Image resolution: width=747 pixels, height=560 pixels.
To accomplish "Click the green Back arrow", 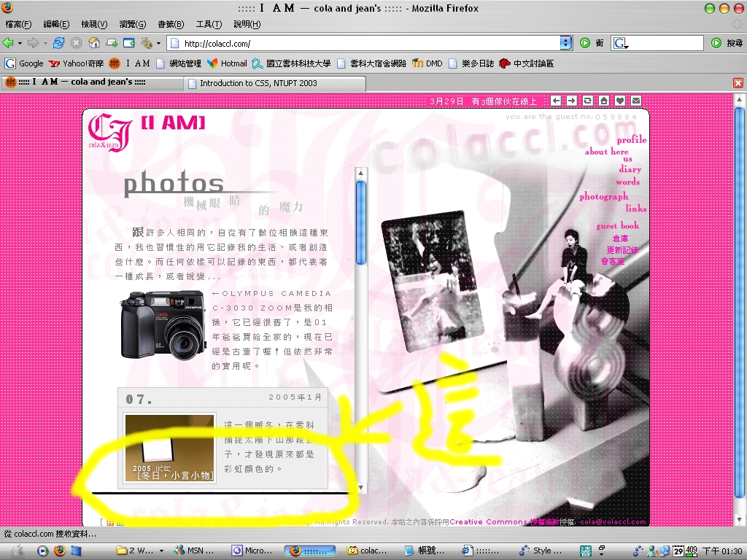I will tap(8, 43).
